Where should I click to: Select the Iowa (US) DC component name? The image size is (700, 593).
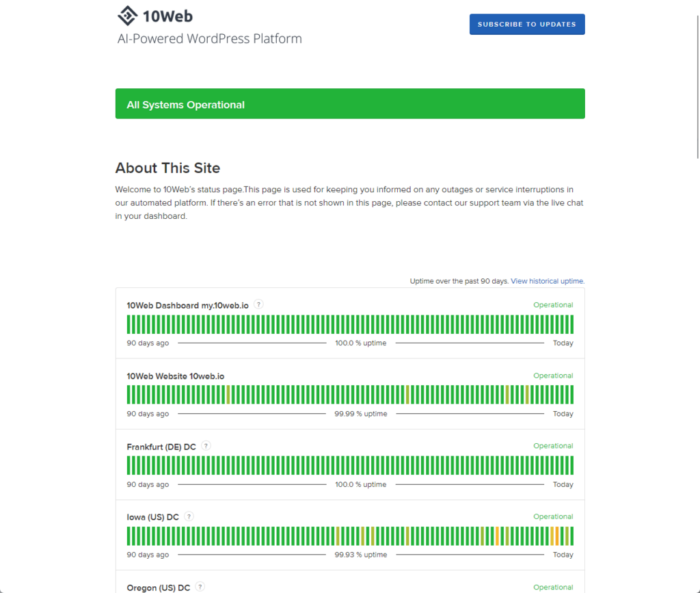[x=152, y=517]
